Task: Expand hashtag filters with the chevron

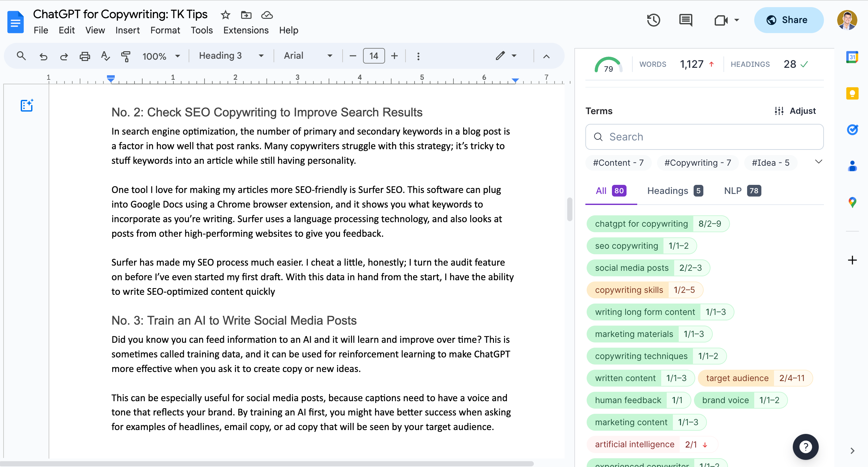Action: pos(818,162)
